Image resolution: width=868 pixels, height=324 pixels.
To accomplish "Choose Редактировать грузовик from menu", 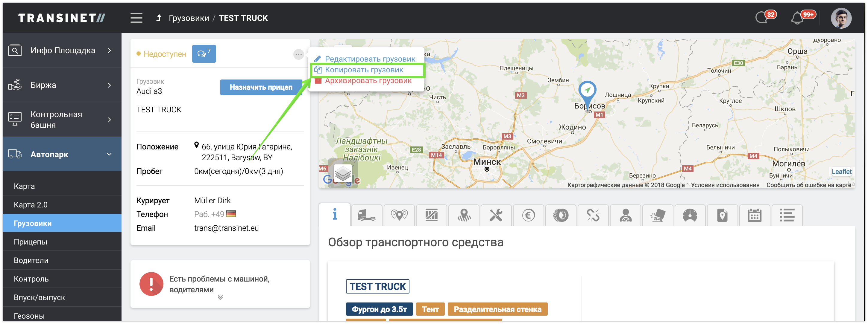I will pyautogui.click(x=370, y=59).
